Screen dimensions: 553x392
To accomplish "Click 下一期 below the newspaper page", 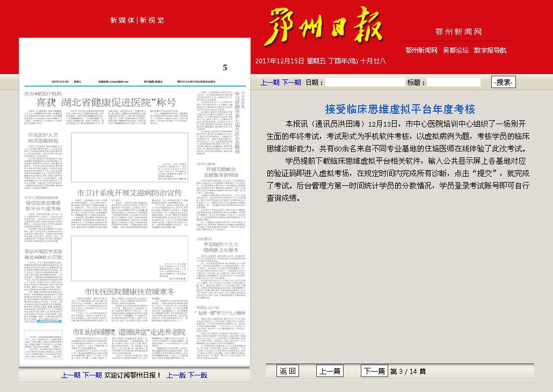I will (92, 375).
